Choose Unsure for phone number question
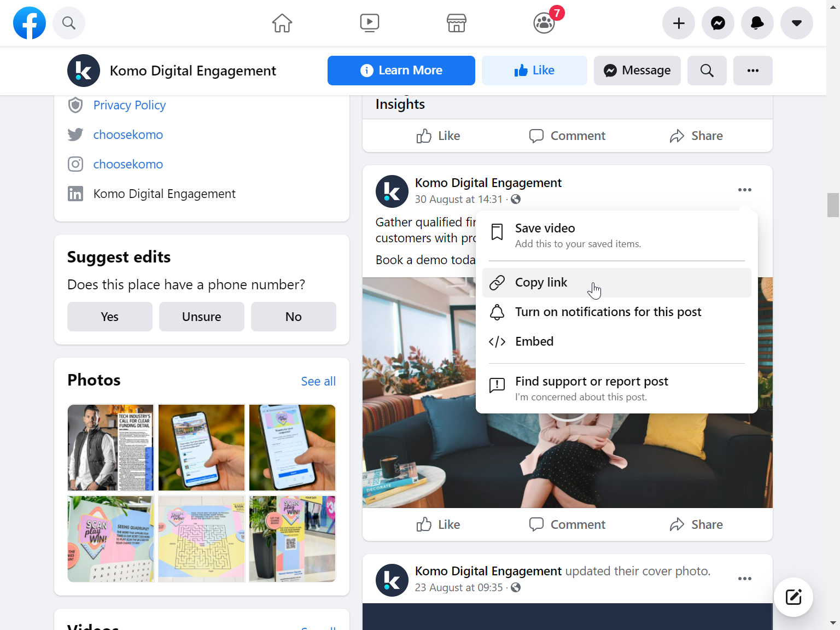Screen dimensions: 840x630 click(201, 317)
